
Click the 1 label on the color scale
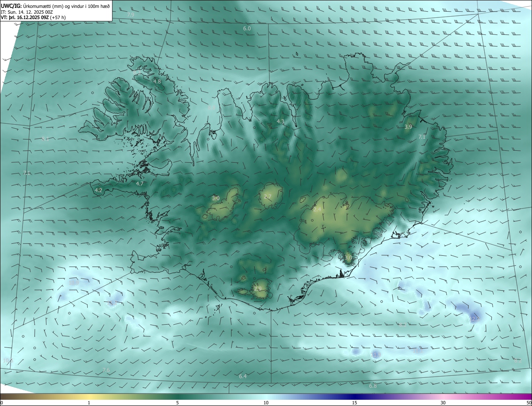(89, 403)
